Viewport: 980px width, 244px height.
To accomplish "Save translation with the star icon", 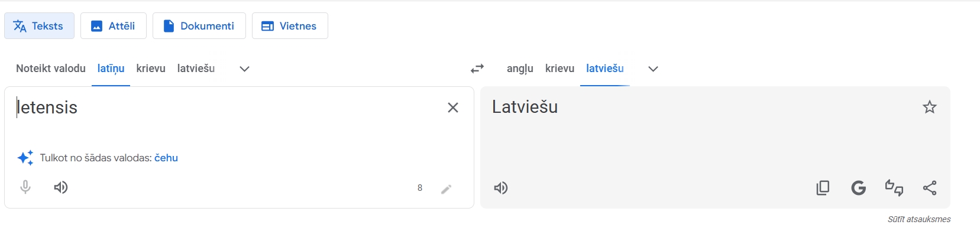I will click(x=929, y=107).
